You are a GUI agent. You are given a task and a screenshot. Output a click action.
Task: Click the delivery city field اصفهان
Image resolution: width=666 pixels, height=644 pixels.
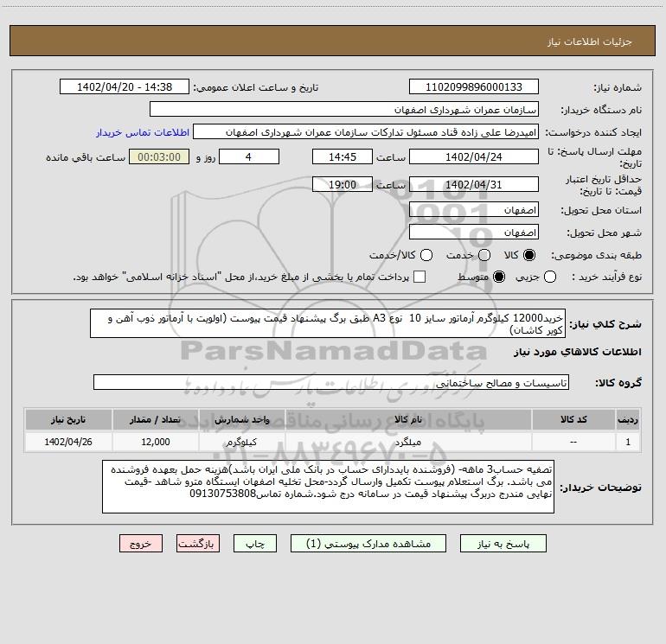pyautogui.click(x=474, y=233)
